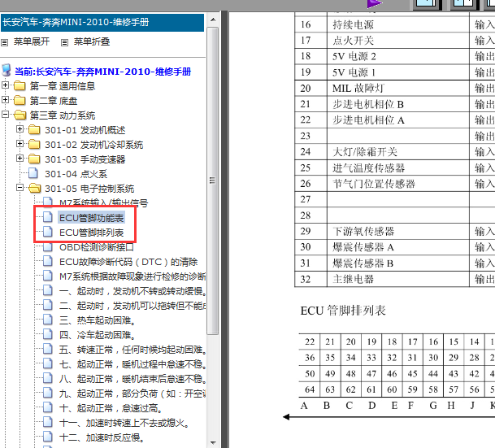Expand the 301-02 发动机冷却系统 node
The width and height of the screenshot is (495, 448).
click(x=20, y=144)
